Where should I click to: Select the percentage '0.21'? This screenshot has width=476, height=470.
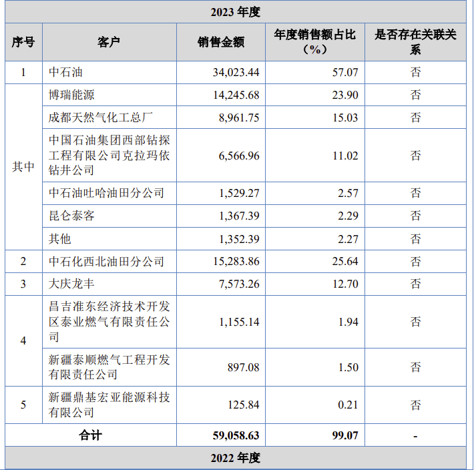(x=348, y=405)
